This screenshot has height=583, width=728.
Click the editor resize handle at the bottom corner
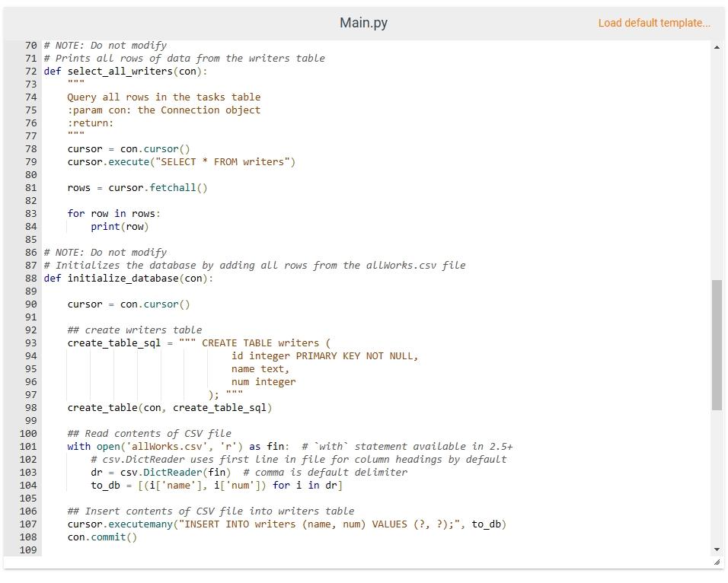[x=717, y=562]
